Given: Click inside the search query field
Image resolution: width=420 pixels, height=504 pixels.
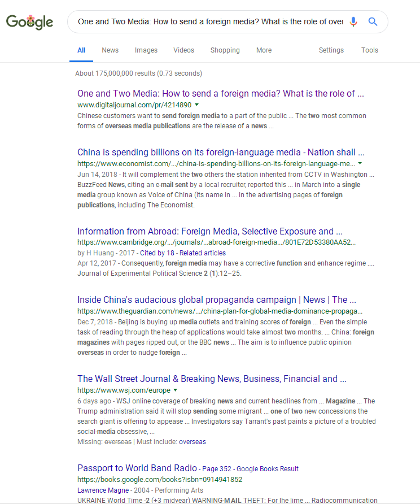Looking at the screenshot, I should (x=211, y=21).
